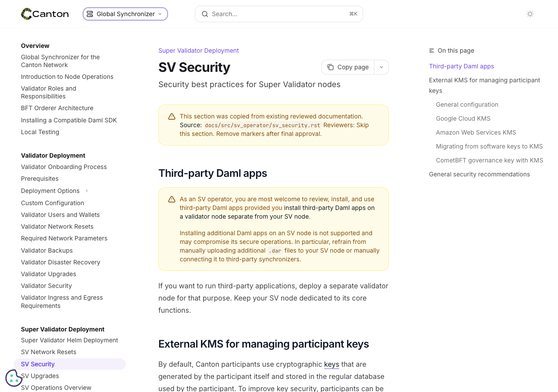558x392 pixels.
Task: Jump to Migrating from software keys to KMS
Action: tap(489, 146)
